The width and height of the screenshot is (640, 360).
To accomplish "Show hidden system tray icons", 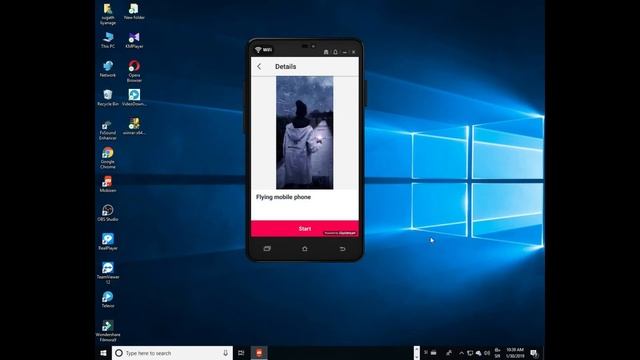I will 462,353.
